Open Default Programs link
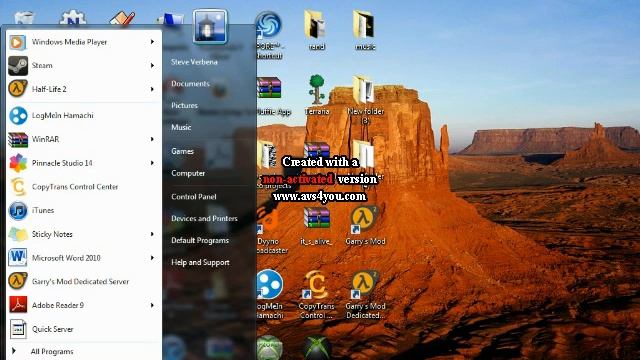The width and height of the screenshot is (640, 360). [200, 240]
